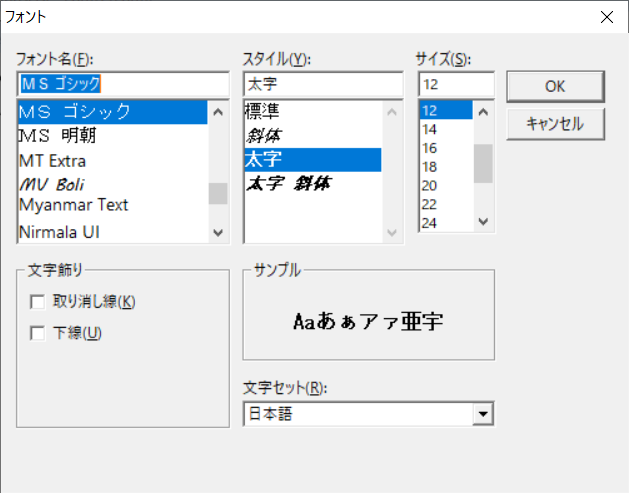
Task: Click font list scroll up arrow
Action: pyautogui.click(x=218, y=112)
